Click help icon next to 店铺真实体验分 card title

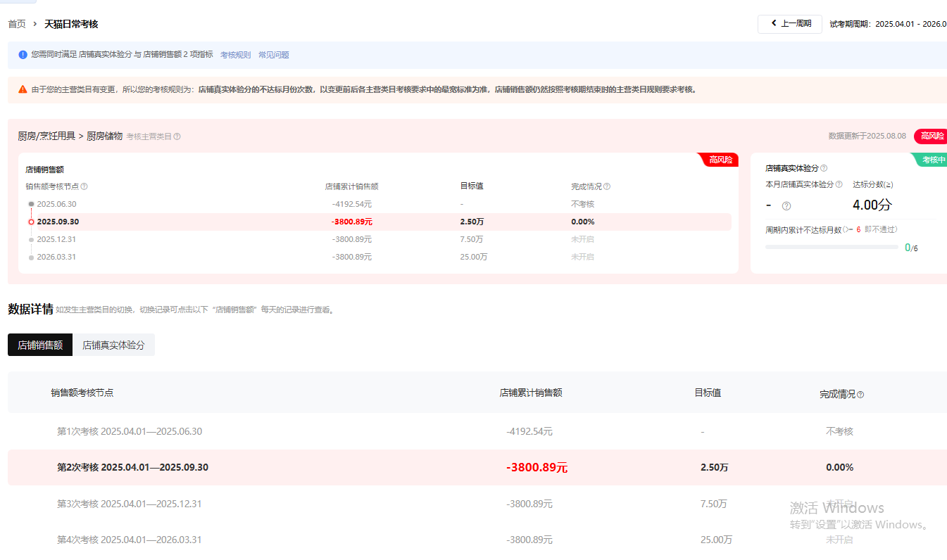coord(824,168)
